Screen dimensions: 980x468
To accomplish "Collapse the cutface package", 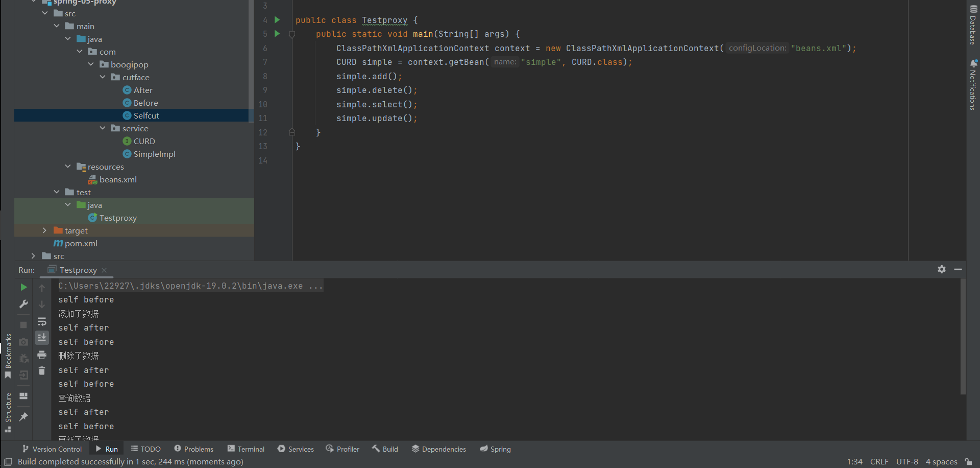I will coord(103,77).
